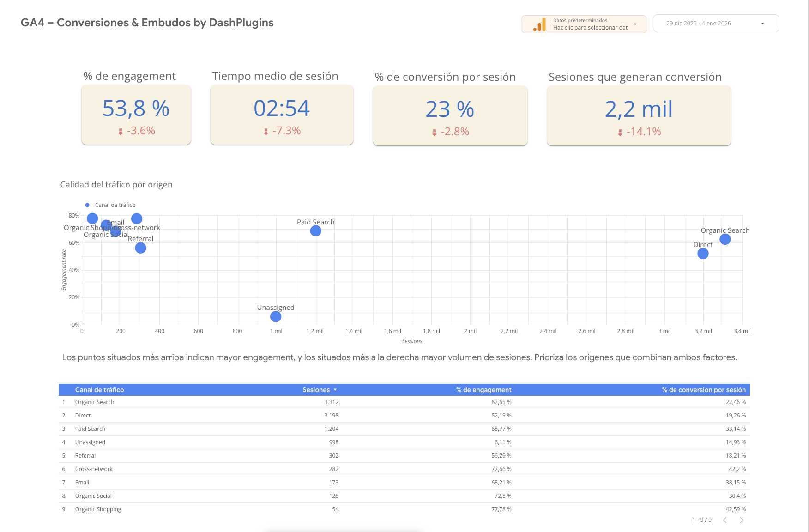
Task: Click the Canal de tráfico legend dot
Action: 87,205
